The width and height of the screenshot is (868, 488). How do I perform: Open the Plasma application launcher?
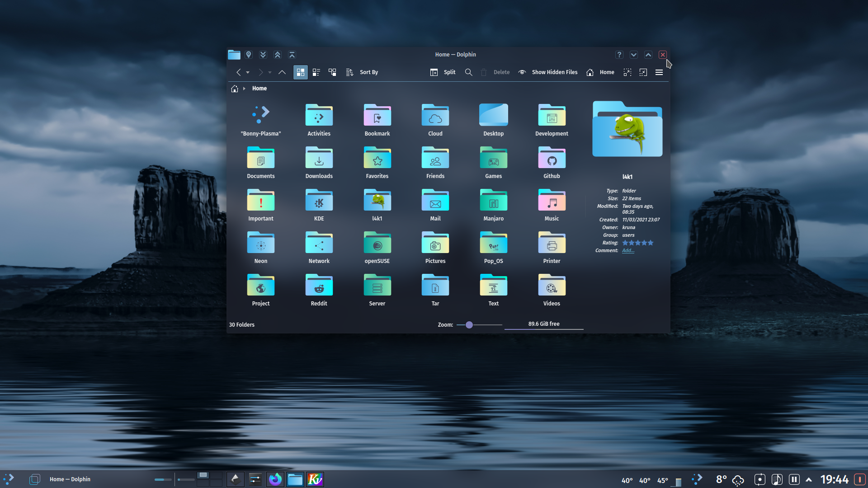tap(9, 479)
